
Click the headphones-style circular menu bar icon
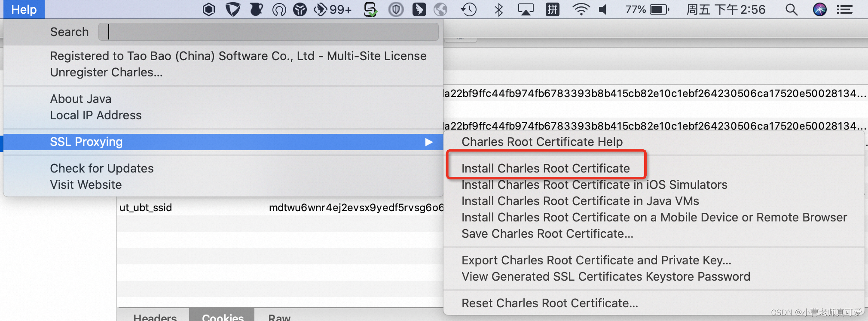[x=279, y=9]
